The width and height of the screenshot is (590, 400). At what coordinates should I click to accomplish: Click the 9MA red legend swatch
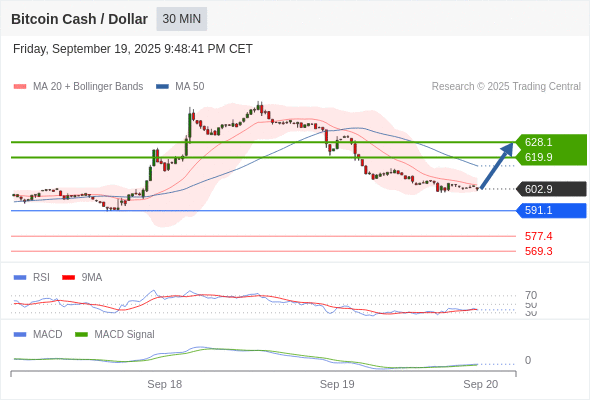pyautogui.click(x=68, y=278)
